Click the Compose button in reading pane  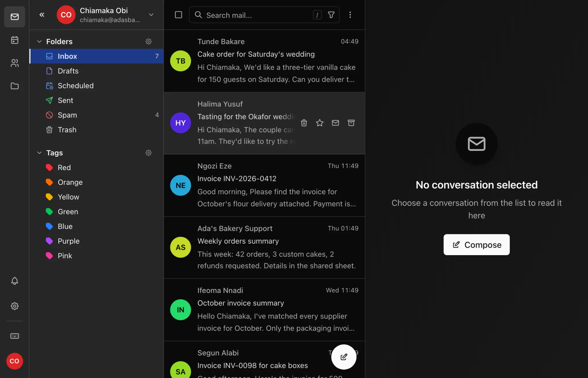[477, 245]
